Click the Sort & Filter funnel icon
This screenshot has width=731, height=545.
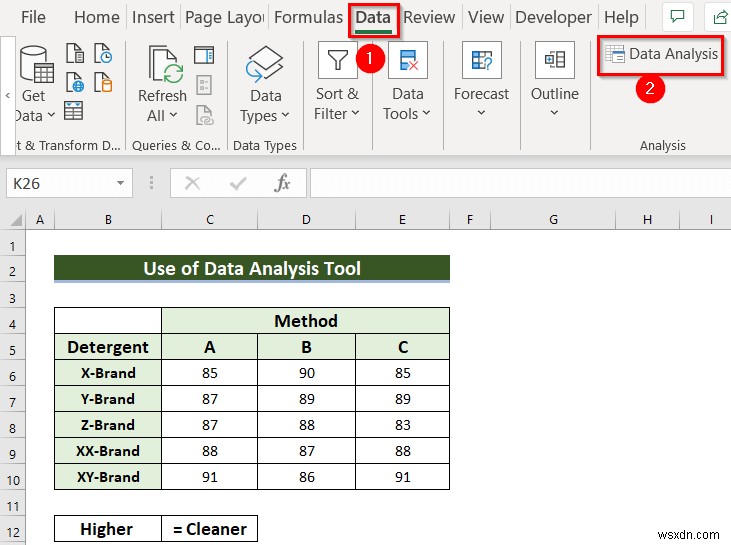tap(338, 60)
